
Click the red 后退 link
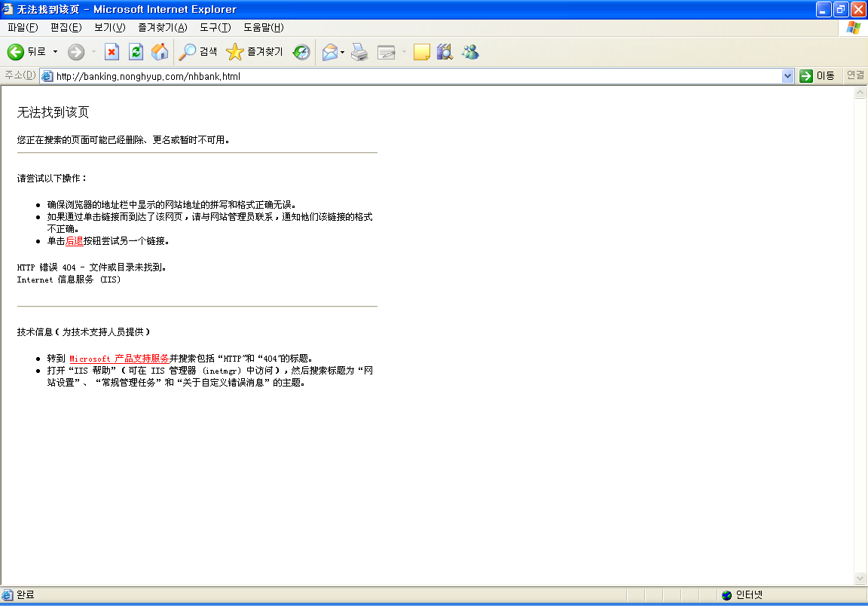tap(74, 241)
